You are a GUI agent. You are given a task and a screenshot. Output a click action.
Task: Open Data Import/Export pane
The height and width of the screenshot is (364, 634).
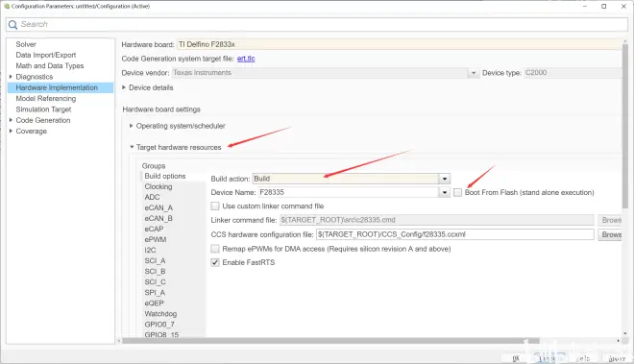click(46, 55)
